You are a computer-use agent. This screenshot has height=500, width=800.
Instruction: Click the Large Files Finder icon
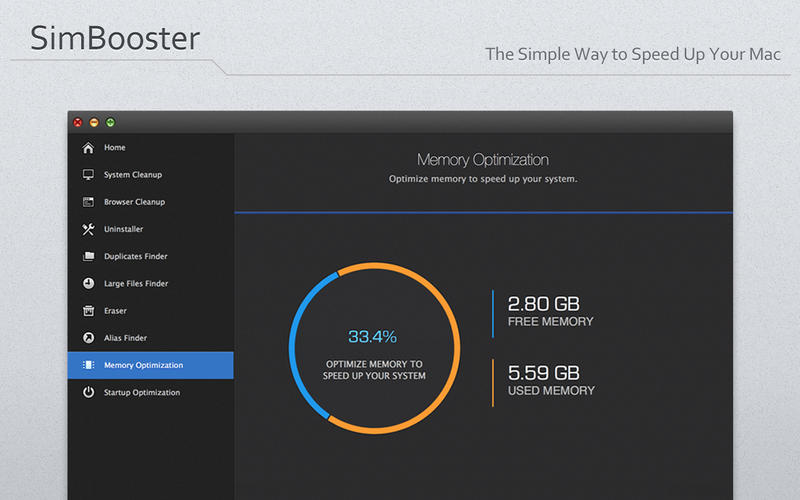point(88,284)
